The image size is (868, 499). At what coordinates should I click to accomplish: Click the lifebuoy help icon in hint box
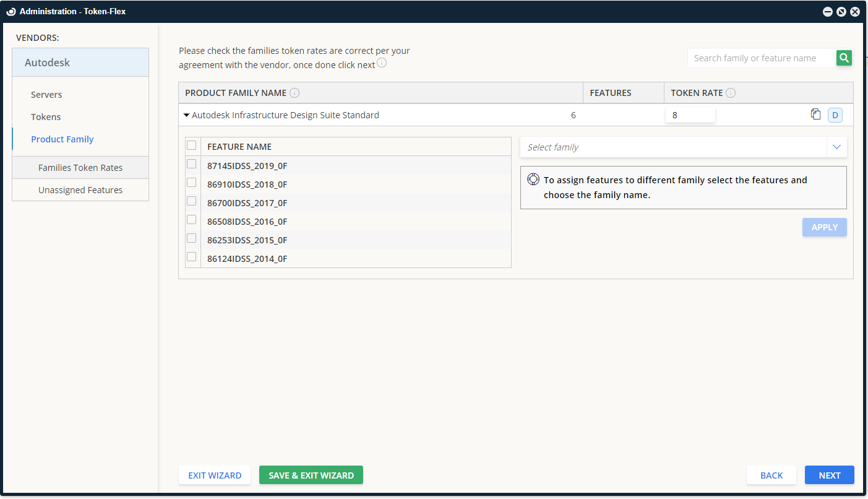(x=533, y=180)
